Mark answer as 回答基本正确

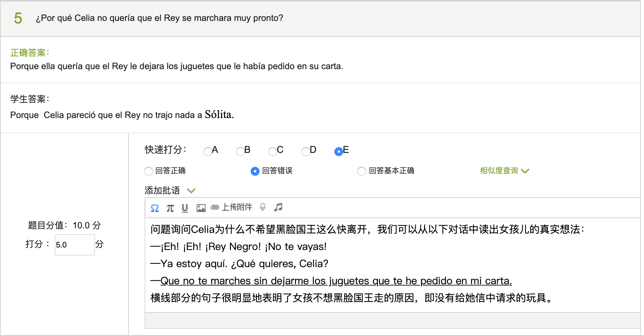click(x=361, y=171)
